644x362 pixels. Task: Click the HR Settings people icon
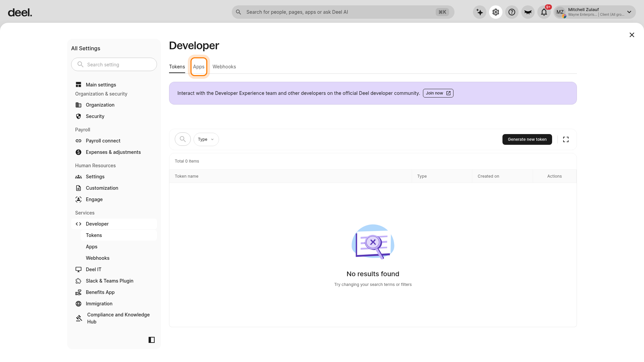(x=78, y=177)
